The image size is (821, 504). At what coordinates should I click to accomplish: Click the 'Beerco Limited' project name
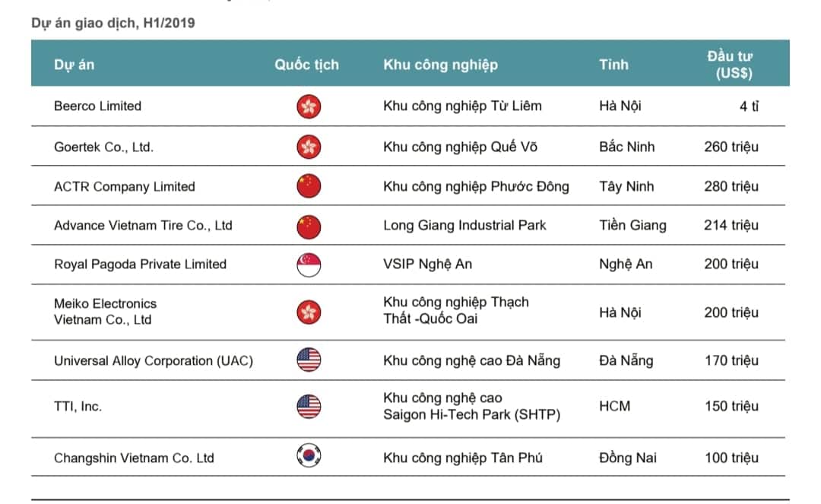pyautogui.click(x=97, y=106)
